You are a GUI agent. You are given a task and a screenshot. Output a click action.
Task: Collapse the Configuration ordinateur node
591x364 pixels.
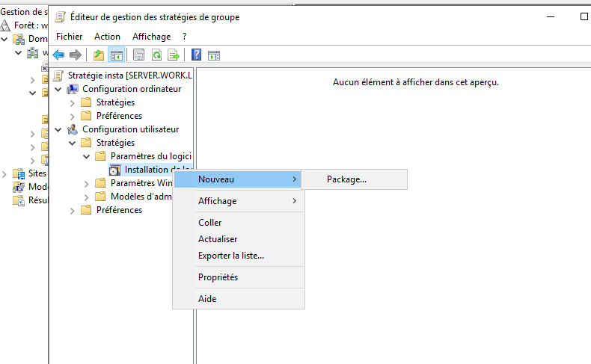58,89
